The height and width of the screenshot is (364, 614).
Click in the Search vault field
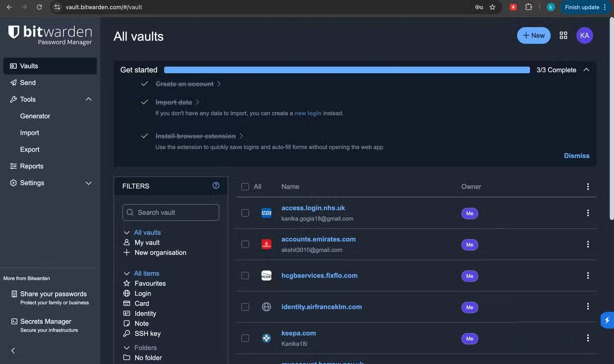[171, 212]
